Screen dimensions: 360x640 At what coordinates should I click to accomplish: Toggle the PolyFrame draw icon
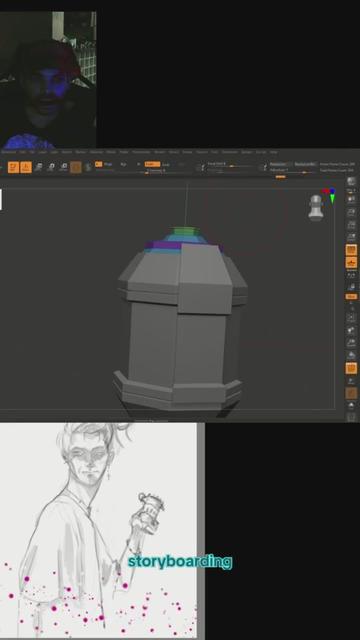click(x=351, y=368)
